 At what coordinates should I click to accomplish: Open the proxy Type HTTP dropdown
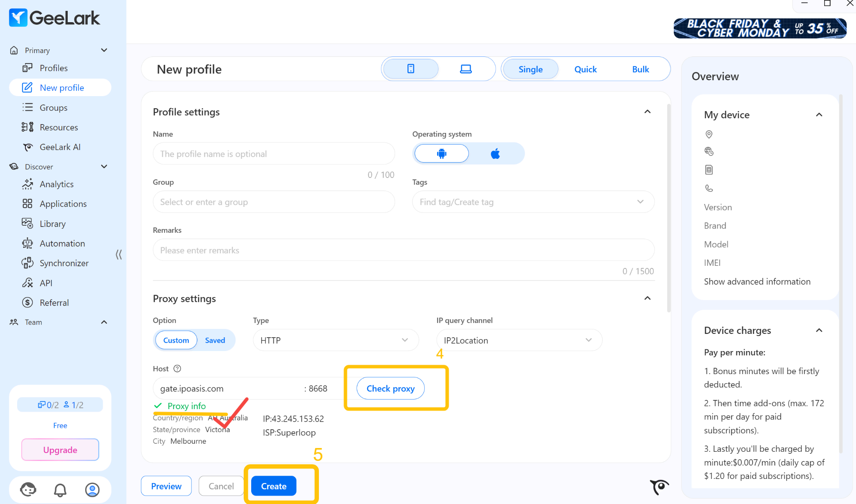335,340
